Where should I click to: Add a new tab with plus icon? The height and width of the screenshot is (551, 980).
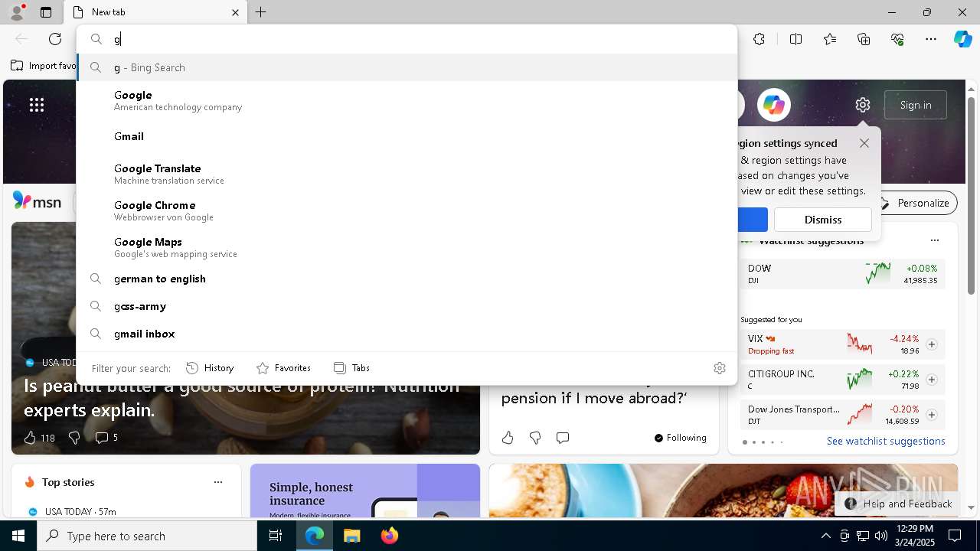tap(261, 12)
